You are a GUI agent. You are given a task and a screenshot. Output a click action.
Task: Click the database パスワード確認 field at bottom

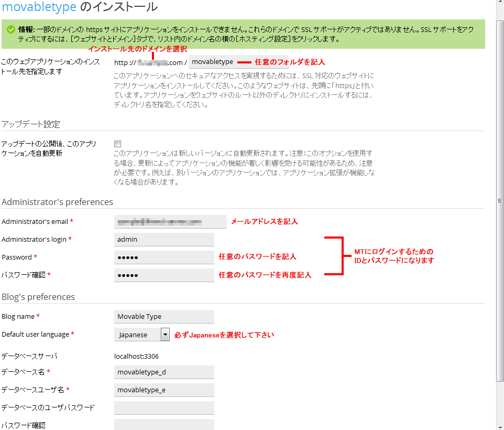coord(164,425)
